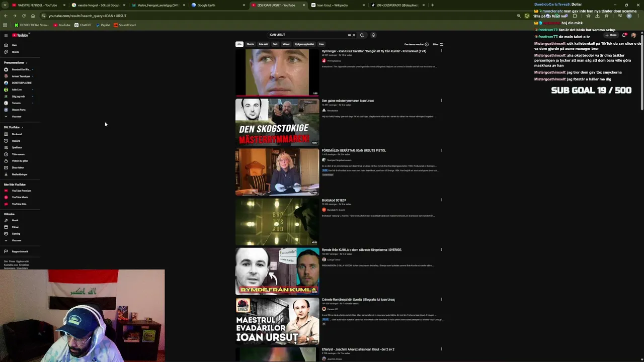Go back in the browser
The width and height of the screenshot is (644, 362).
tap(6, 16)
